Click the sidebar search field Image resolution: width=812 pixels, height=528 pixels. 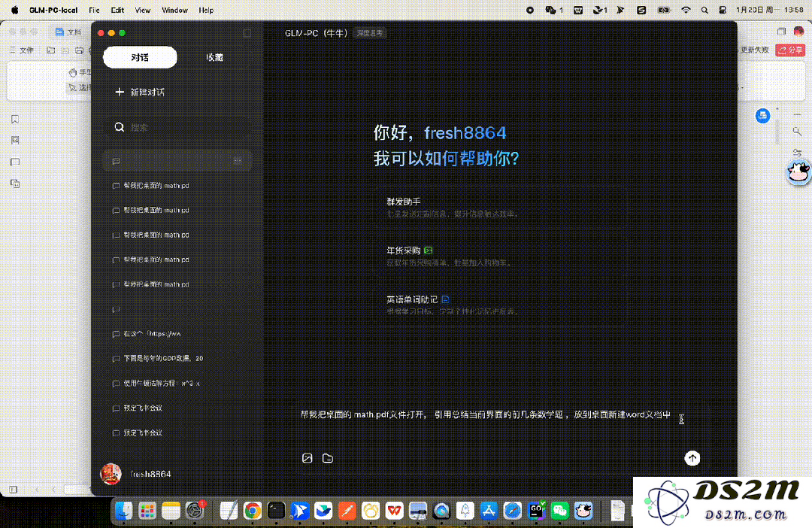pyautogui.click(x=177, y=127)
